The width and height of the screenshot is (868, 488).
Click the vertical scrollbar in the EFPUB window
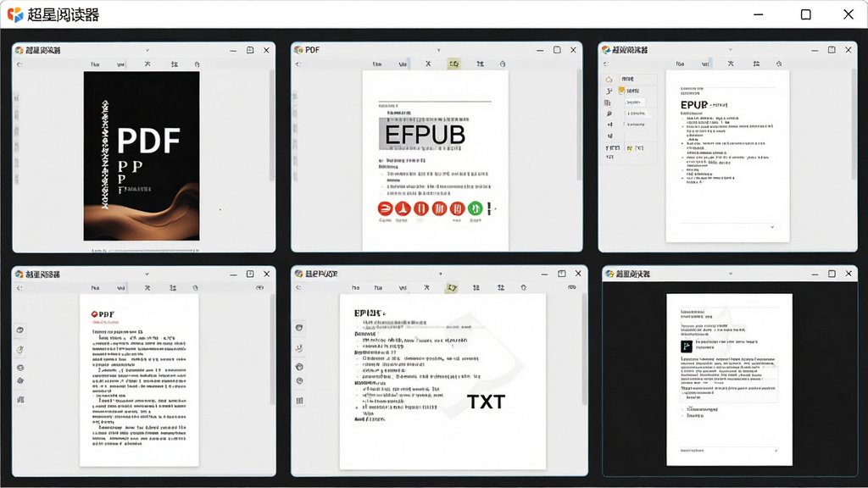tap(579, 125)
